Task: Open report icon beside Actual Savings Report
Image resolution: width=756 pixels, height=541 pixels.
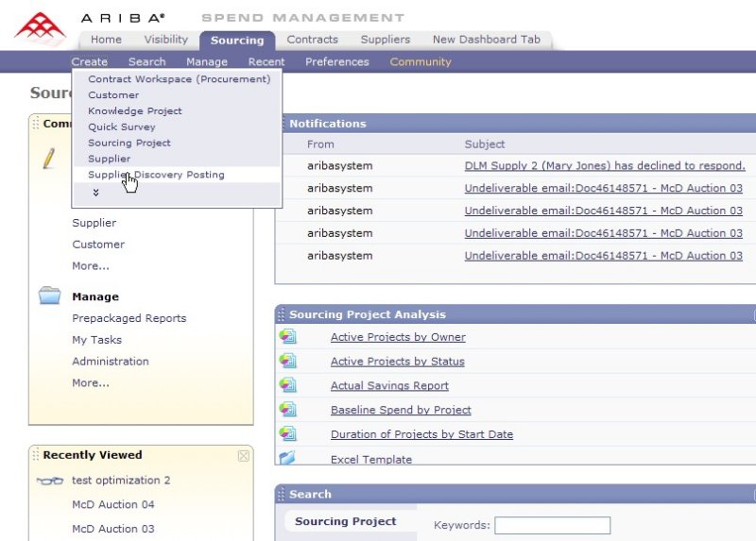Action: tap(288, 384)
